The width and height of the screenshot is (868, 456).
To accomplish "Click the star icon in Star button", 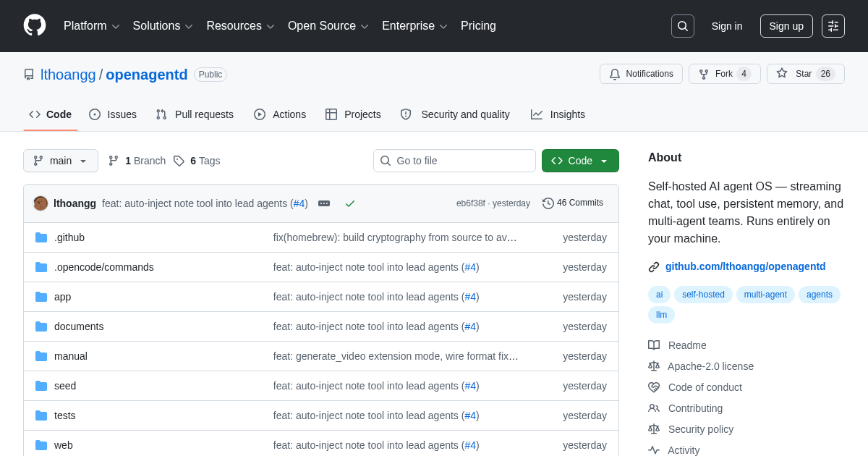I will (782, 73).
